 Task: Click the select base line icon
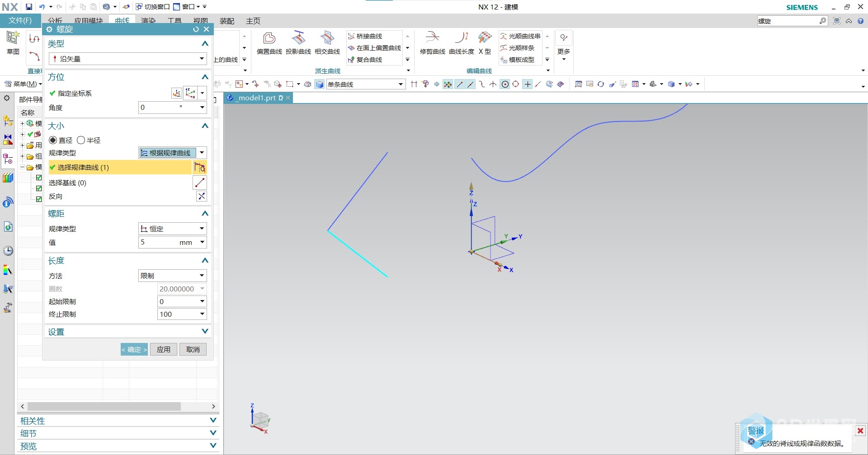click(200, 183)
